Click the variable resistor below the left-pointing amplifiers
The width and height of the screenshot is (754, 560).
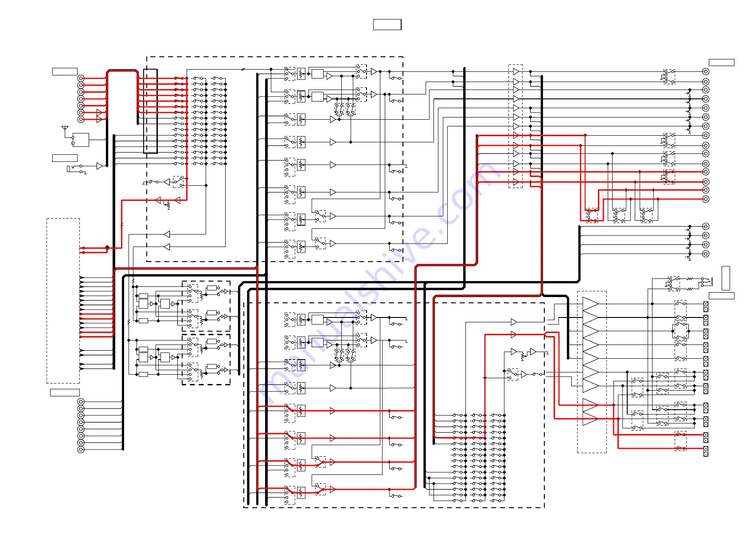click(x=168, y=205)
